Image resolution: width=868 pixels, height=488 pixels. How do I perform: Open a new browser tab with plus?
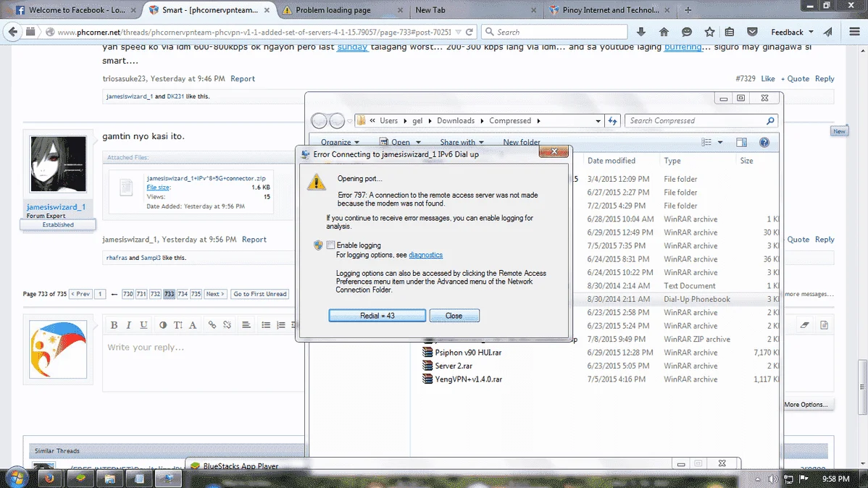coord(688,10)
